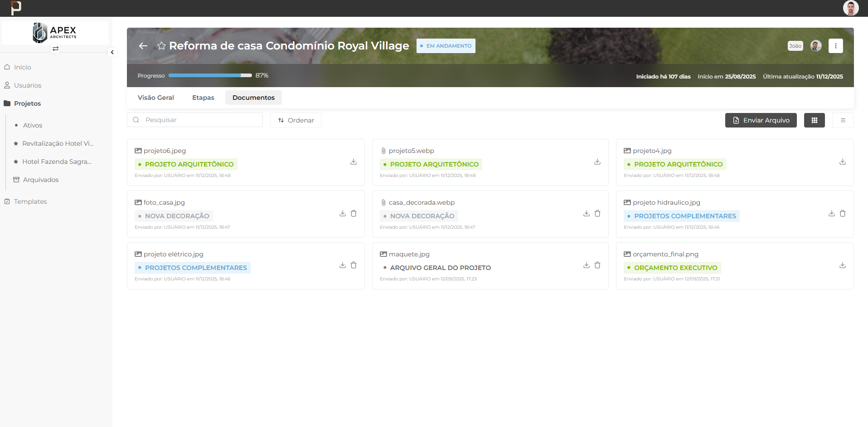Star the project as favorite
868x427 pixels.
[161, 46]
